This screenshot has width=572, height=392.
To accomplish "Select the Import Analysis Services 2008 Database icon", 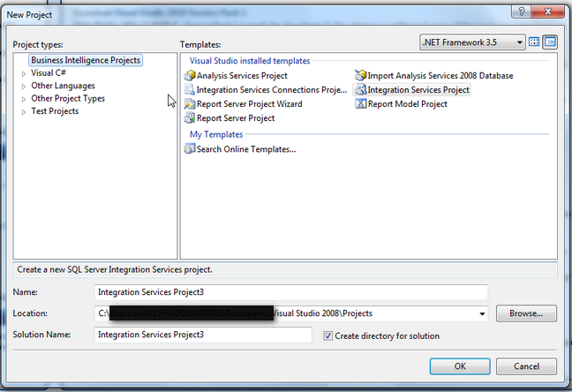I will coord(361,76).
